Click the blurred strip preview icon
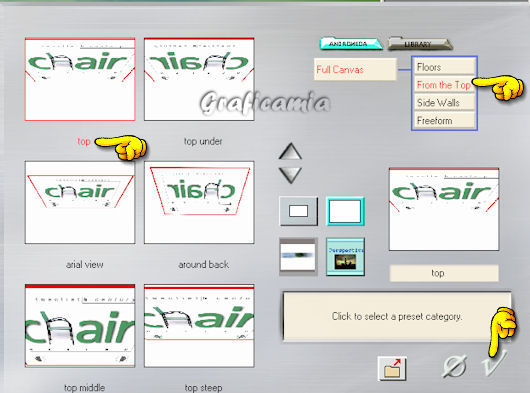 298,256
